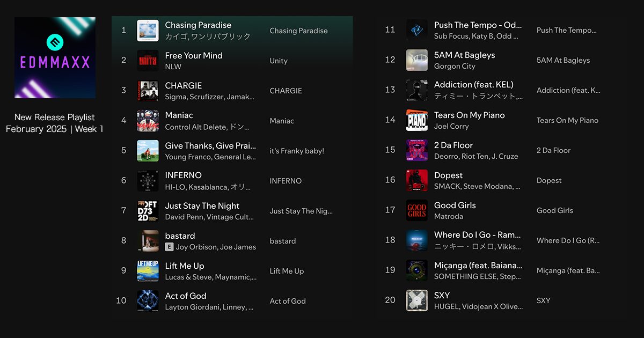The width and height of the screenshot is (644, 338).
Task: Click the Miçanga track artwork
Action: pos(417,270)
